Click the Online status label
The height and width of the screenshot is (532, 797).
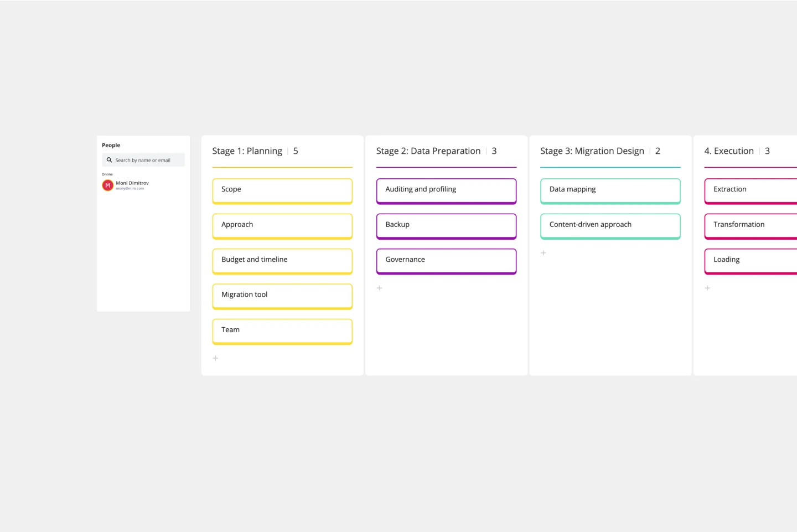pos(107,174)
